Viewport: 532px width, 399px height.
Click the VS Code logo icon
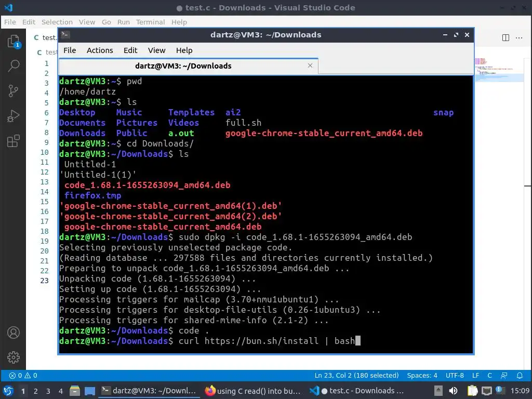pos(8,7)
